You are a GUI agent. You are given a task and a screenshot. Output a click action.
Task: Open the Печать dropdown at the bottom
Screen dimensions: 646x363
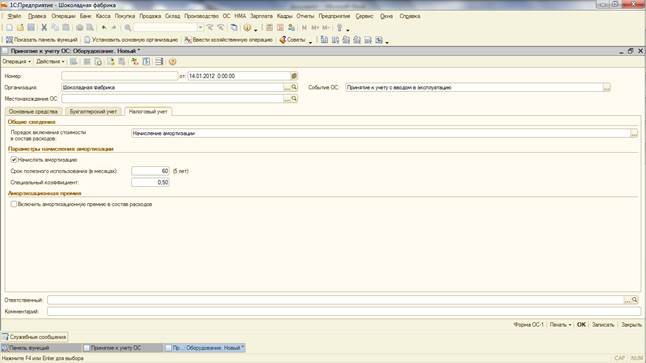pyautogui.click(x=560, y=325)
